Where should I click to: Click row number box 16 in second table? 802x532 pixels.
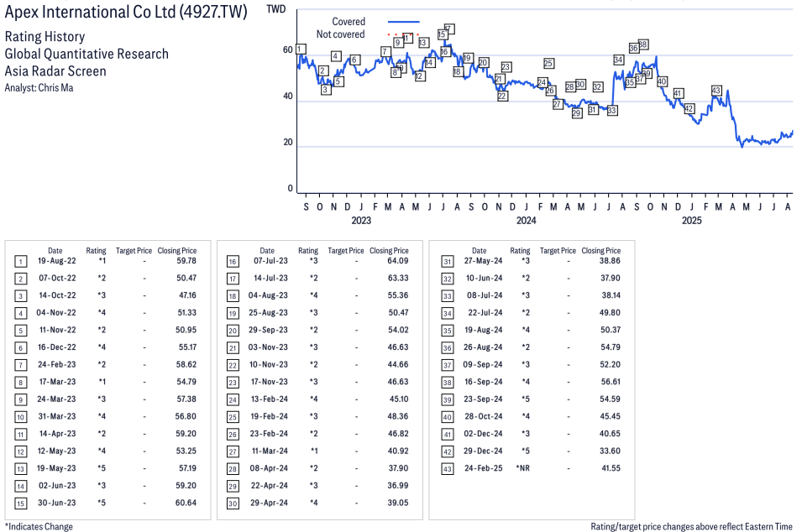click(x=233, y=262)
